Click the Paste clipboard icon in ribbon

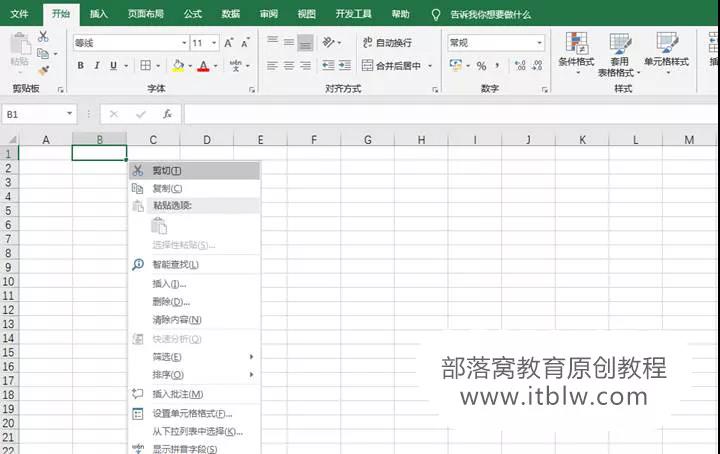[x=20, y=44]
